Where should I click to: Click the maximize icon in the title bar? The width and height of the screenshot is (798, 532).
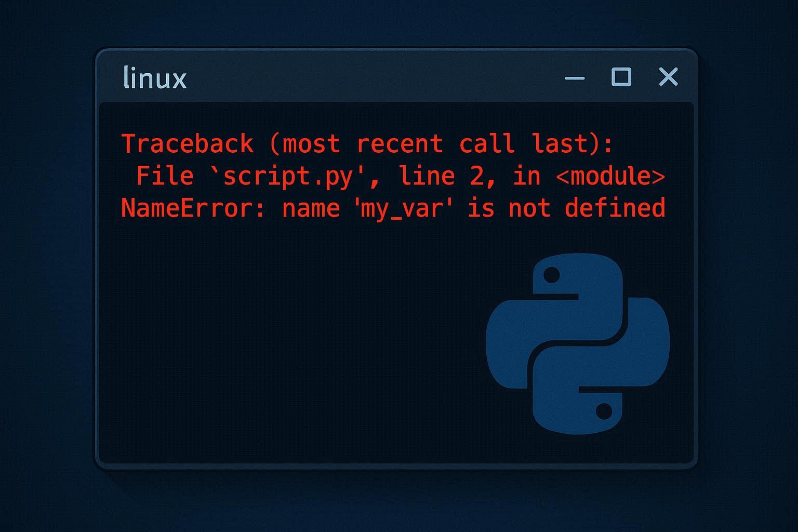pos(621,77)
